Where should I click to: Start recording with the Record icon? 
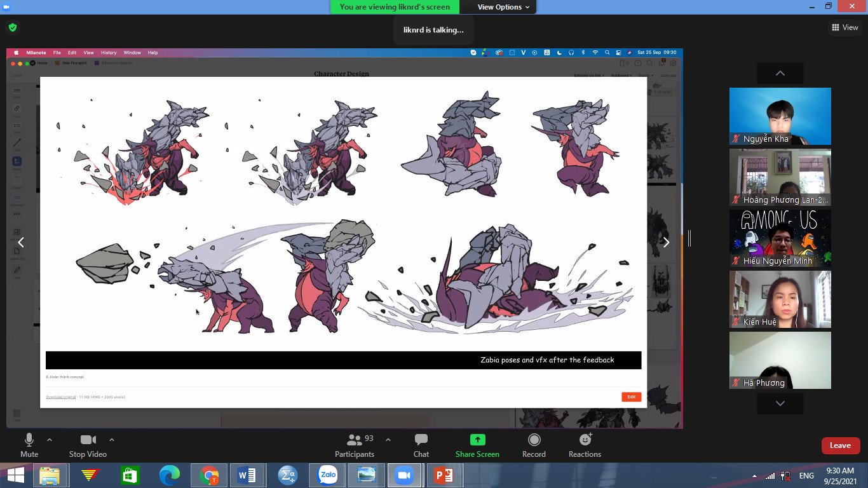[x=534, y=440]
